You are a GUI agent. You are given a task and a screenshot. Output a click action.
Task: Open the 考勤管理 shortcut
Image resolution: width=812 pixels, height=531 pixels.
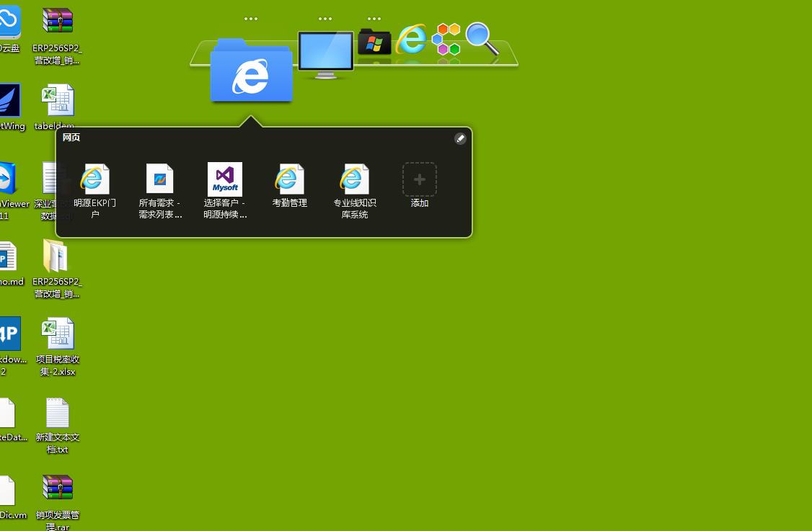click(x=290, y=186)
